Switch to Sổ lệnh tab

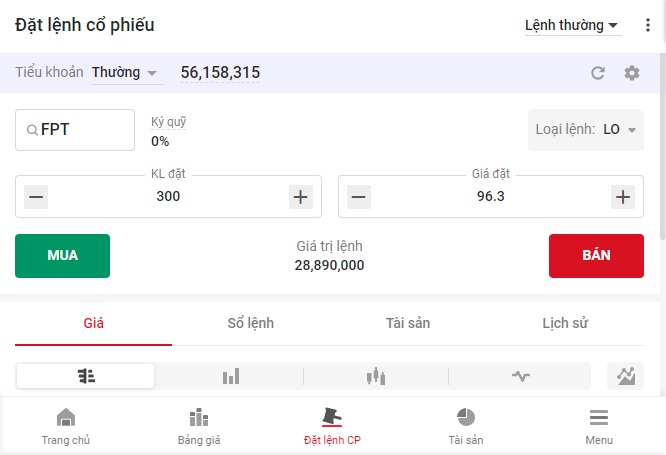(250, 323)
